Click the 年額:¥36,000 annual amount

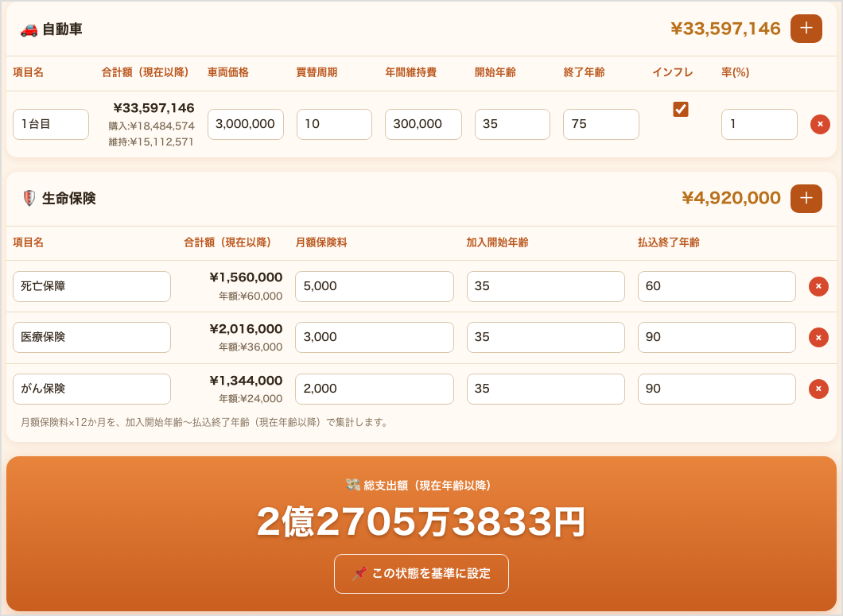click(x=250, y=347)
